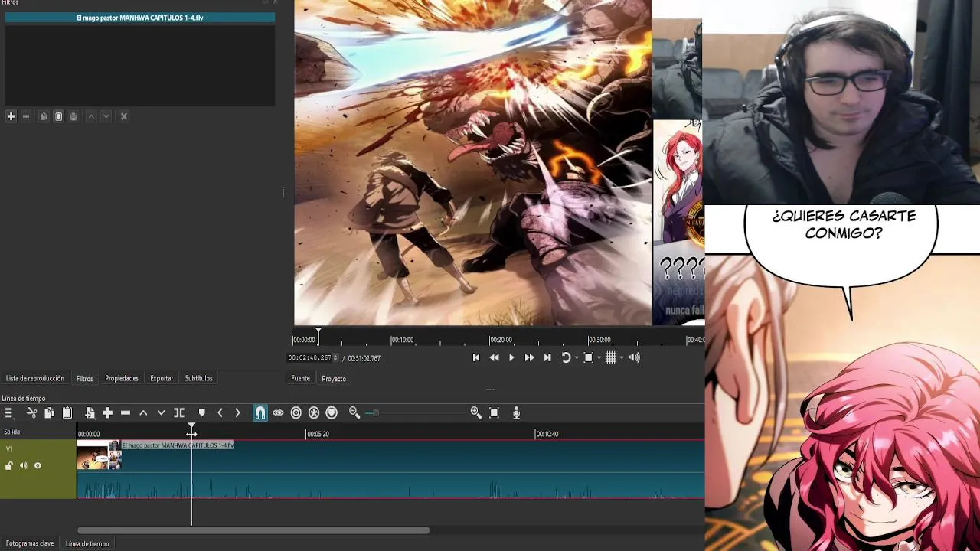This screenshot has width=980, height=551.
Task: Open the player volume control
Action: 634,357
